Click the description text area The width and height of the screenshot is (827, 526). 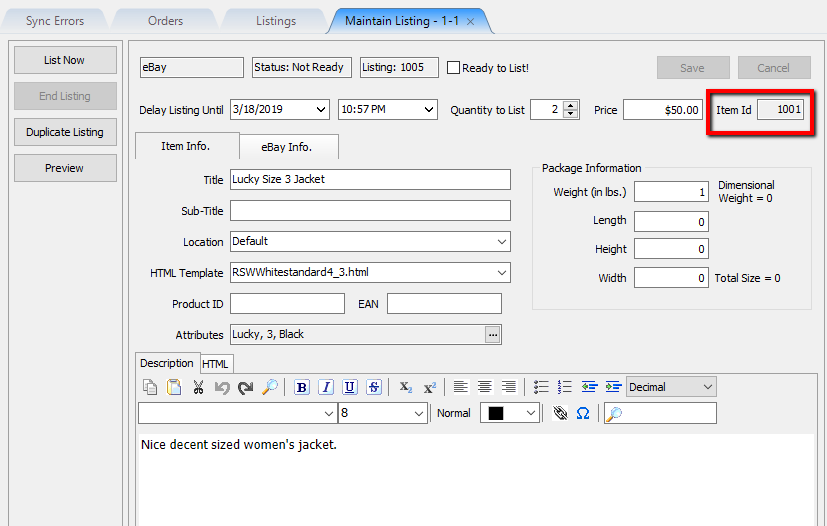pyautogui.click(x=476, y=480)
